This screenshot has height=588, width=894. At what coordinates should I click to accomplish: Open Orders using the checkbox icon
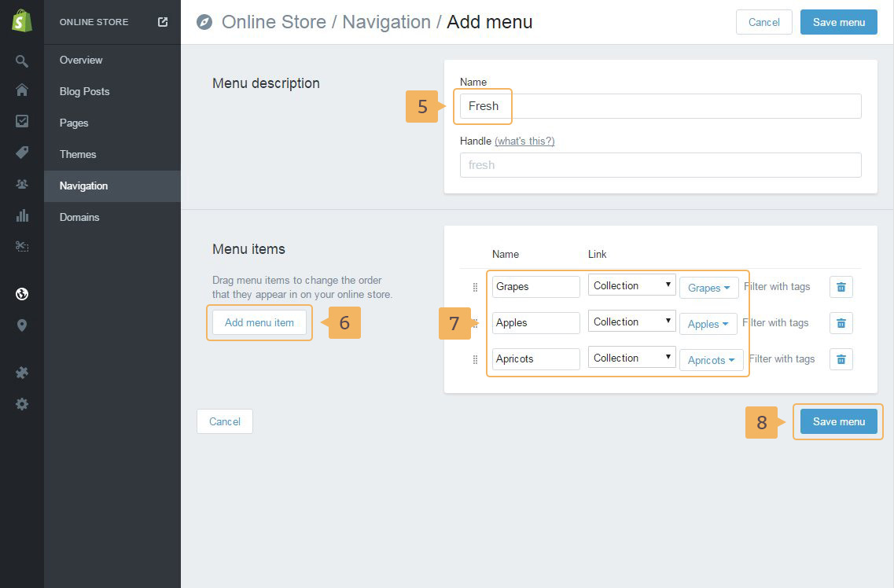click(x=22, y=121)
